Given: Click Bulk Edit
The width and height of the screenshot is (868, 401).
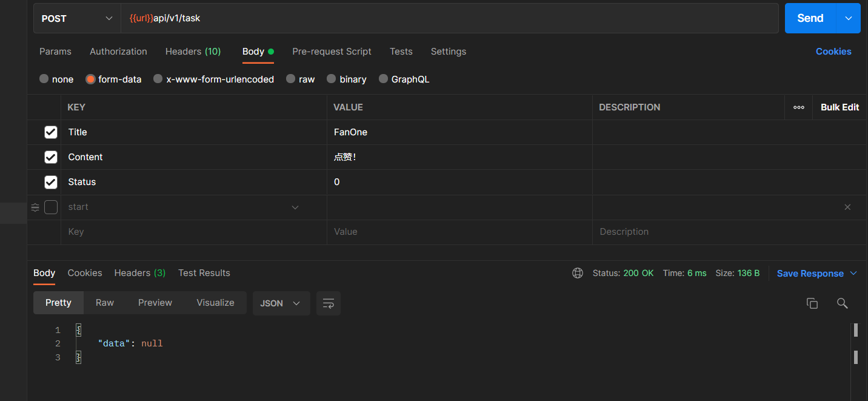Looking at the screenshot, I should [840, 107].
